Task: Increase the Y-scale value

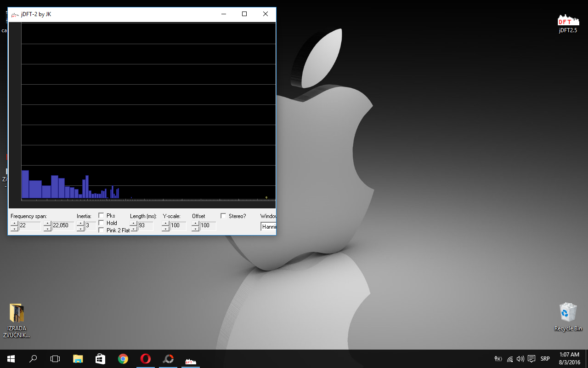Action: point(166,223)
